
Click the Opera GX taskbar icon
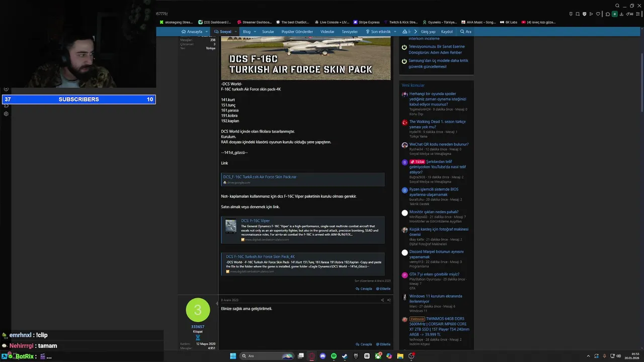[x=311, y=356]
